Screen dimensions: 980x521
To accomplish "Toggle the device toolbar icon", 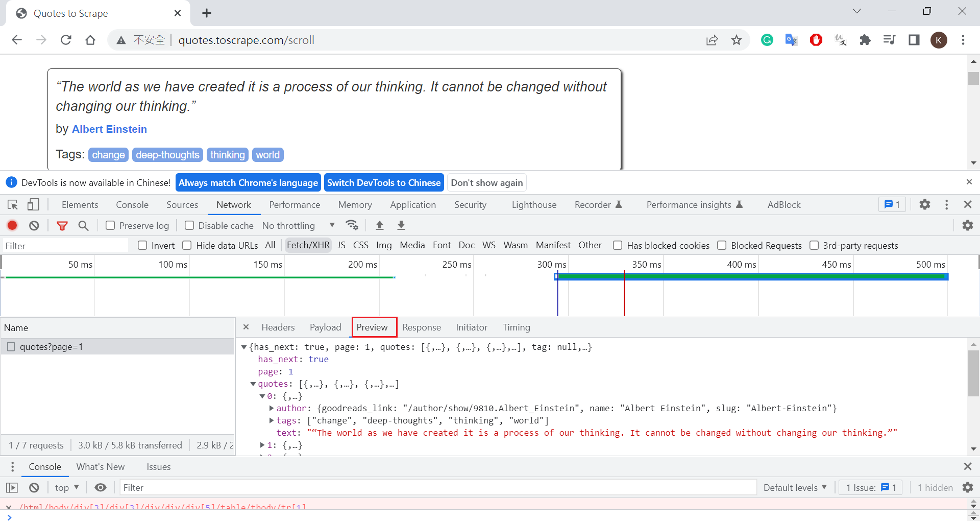I will tap(33, 205).
